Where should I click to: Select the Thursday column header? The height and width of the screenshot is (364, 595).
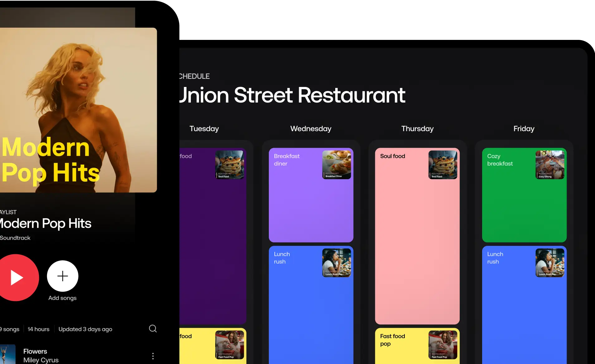pos(418,129)
